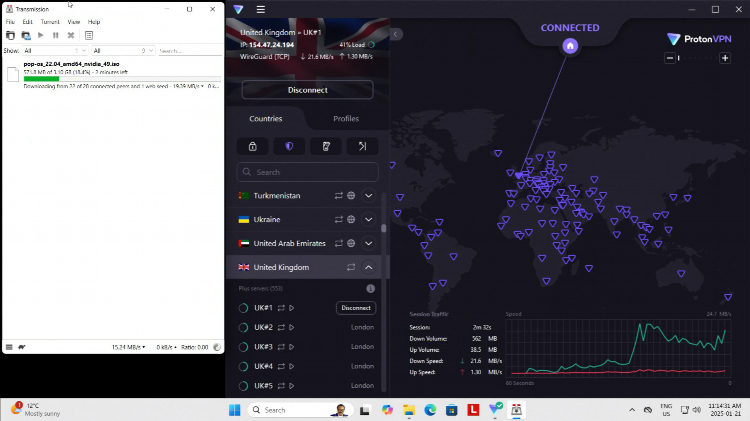Open ProtonVPN from the taskbar
The height and width of the screenshot is (421, 750).
tap(495, 410)
